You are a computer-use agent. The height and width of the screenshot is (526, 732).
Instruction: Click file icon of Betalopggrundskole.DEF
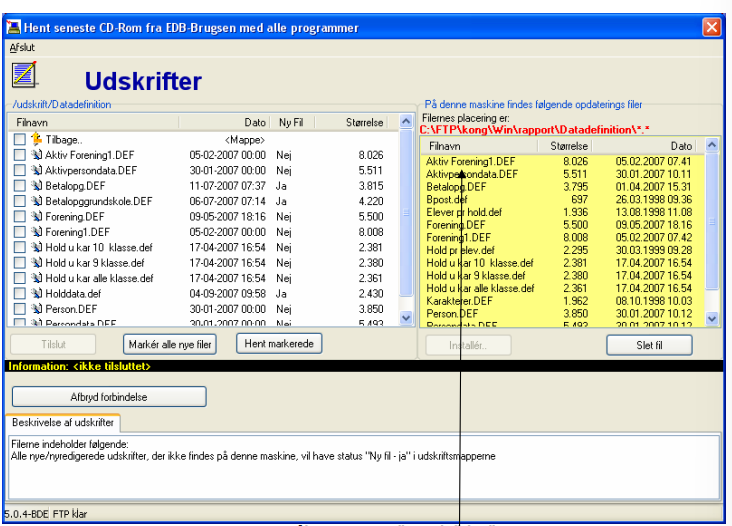pyautogui.click(x=36, y=201)
